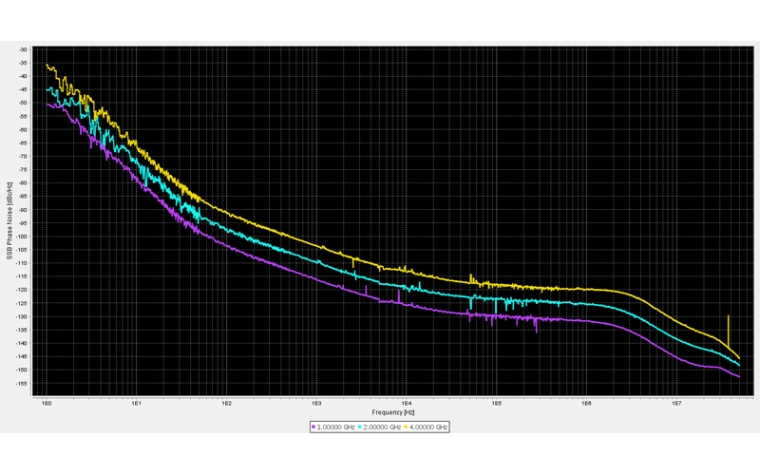Click the 1E4 tick on frequency axis
Viewport: 760px width, 475px height.
(x=406, y=405)
